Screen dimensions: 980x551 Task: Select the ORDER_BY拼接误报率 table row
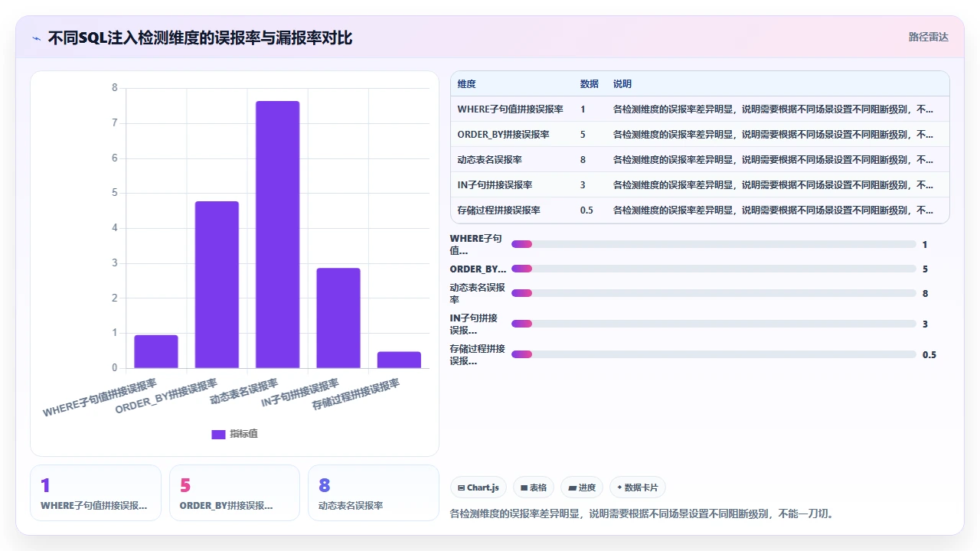[700, 135]
